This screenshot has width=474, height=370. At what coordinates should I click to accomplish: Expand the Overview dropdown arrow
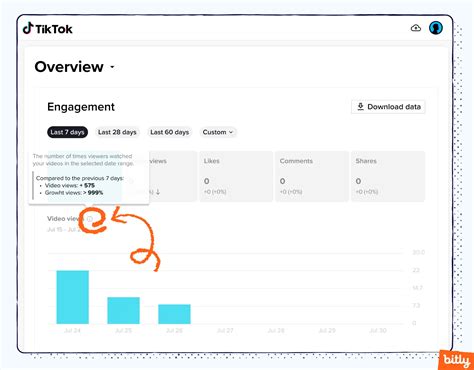click(x=112, y=67)
